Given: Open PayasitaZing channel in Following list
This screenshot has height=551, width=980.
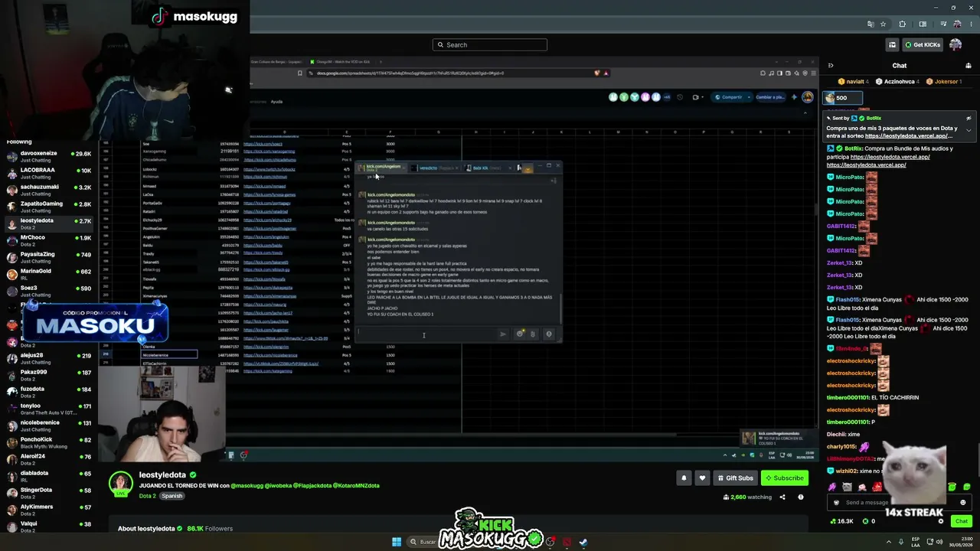Looking at the screenshot, I should click(x=48, y=257).
